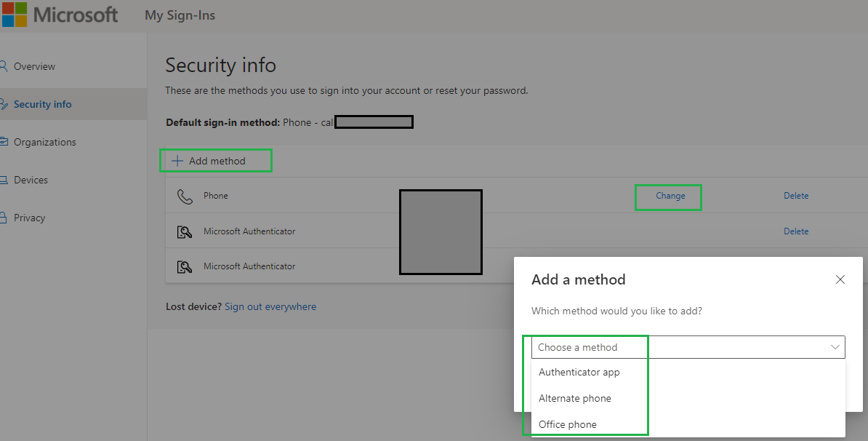Delete the Phone method
Viewport: 868px width, 441px height.
point(796,196)
